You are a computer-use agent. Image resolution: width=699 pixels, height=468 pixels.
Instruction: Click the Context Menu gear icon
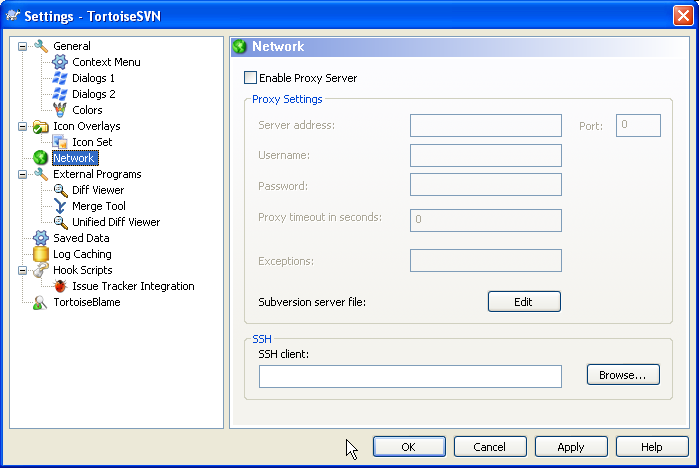60,62
